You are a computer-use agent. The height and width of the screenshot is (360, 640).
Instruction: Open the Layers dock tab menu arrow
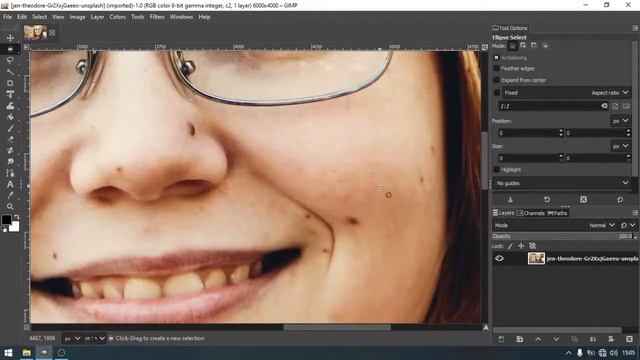point(635,213)
